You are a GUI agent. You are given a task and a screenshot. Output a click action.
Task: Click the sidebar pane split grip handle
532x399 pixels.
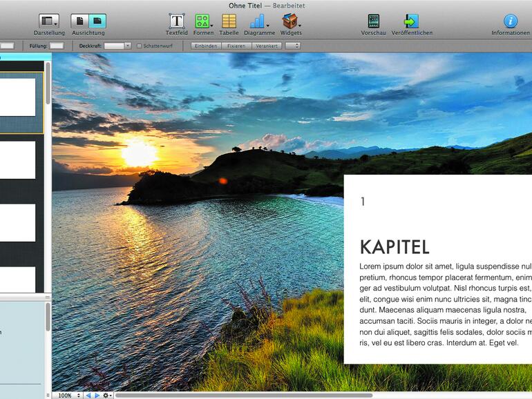(x=48, y=297)
